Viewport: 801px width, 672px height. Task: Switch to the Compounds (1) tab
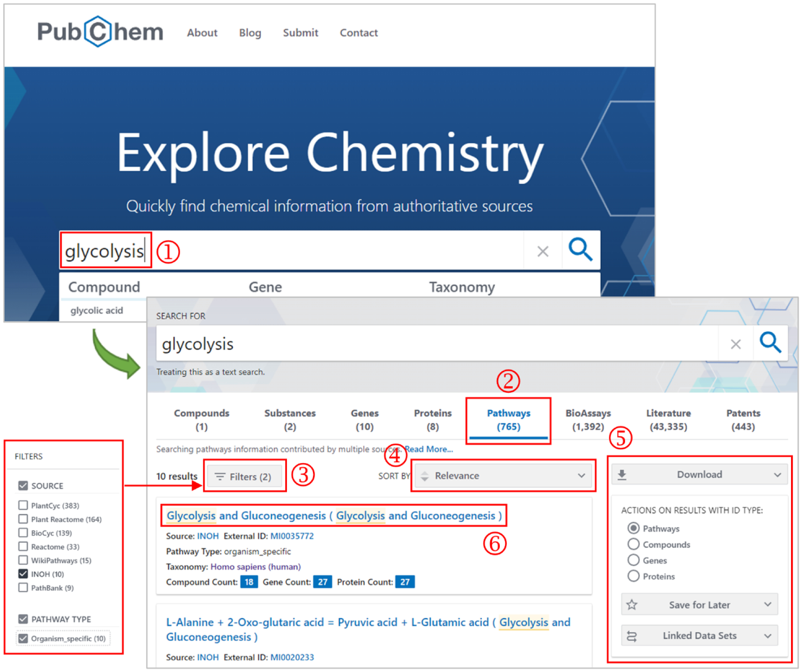tap(202, 420)
